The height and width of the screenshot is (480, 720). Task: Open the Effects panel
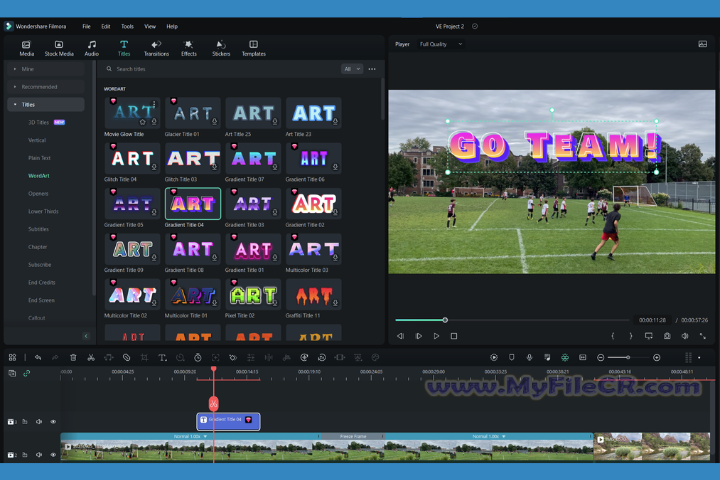click(x=189, y=47)
